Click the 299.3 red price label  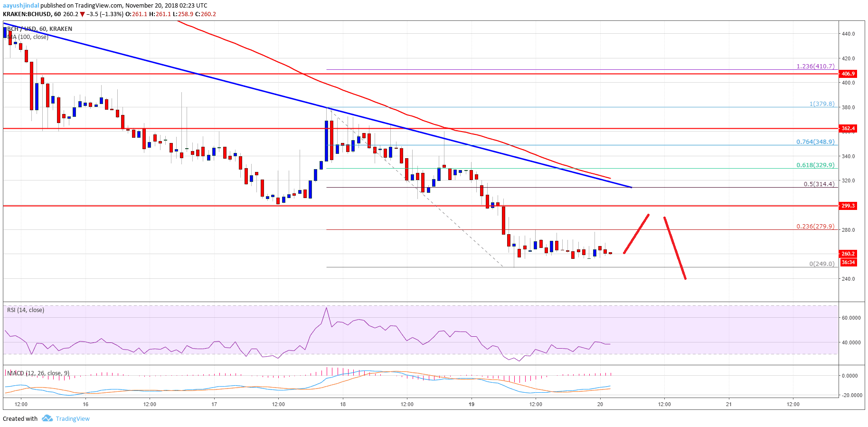(848, 206)
